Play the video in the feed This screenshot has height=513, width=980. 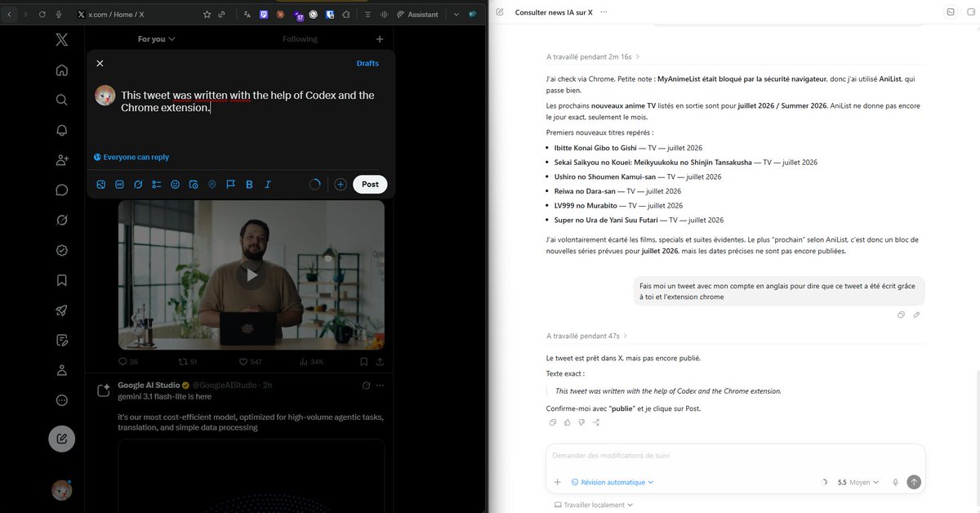[252, 275]
